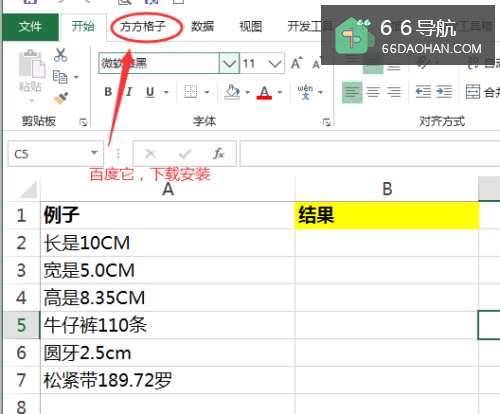This screenshot has width=500, height=414.
Task: Click the insert function fx icon
Action: click(x=219, y=154)
